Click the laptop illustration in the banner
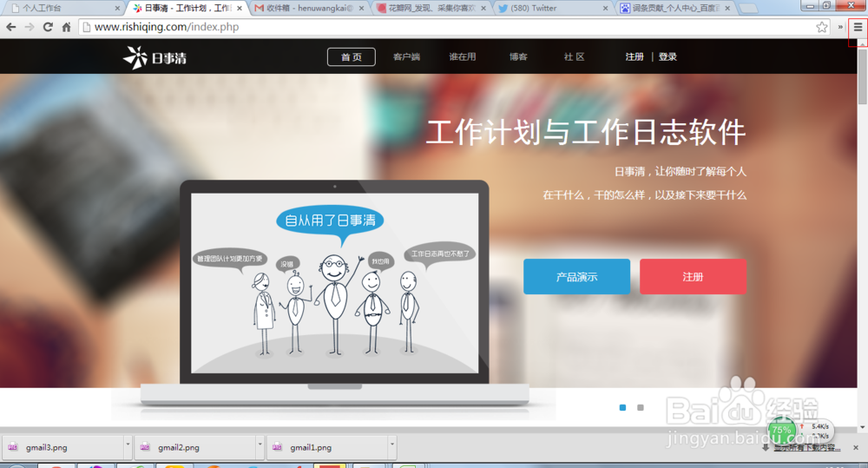Screen dimensions: 868x468 click(334, 293)
